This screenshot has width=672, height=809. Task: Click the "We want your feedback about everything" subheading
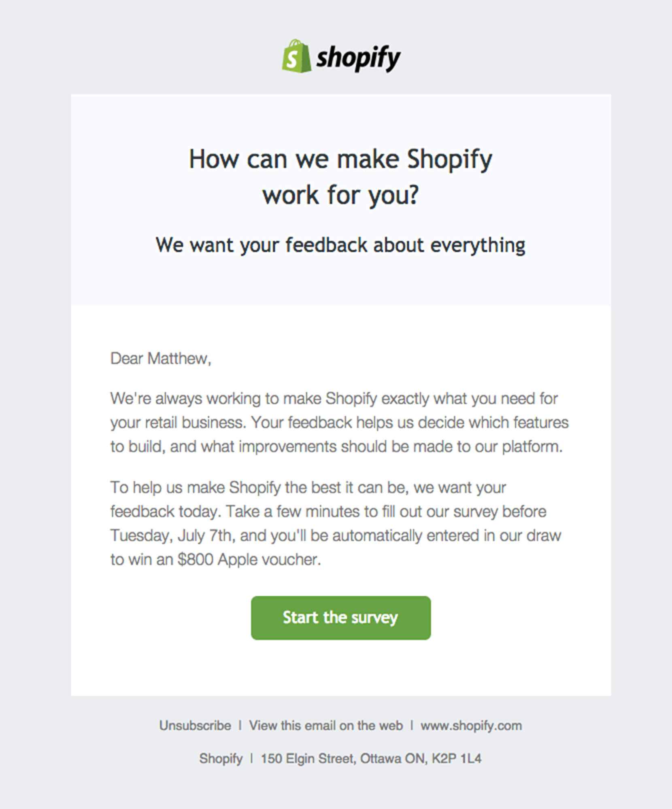click(340, 245)
